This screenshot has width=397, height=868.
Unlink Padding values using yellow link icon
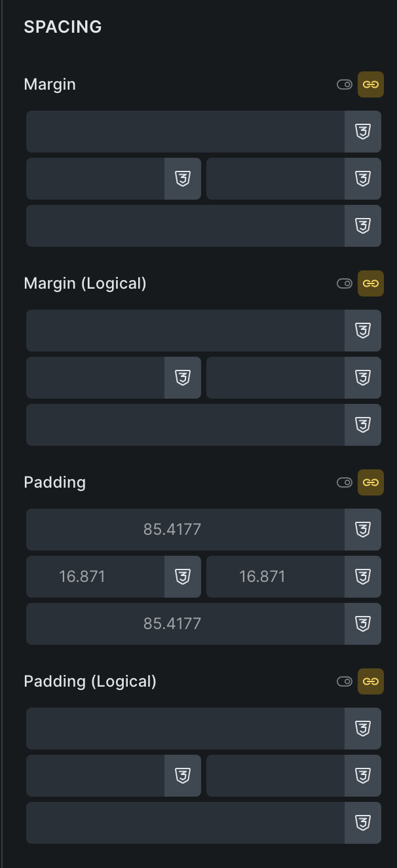tap(371, 482)
